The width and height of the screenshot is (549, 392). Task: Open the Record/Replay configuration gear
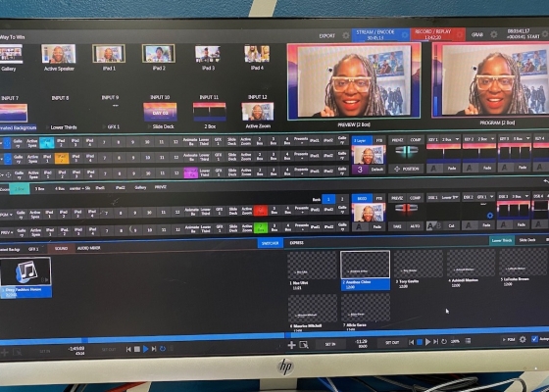click(x=460, y=34)
